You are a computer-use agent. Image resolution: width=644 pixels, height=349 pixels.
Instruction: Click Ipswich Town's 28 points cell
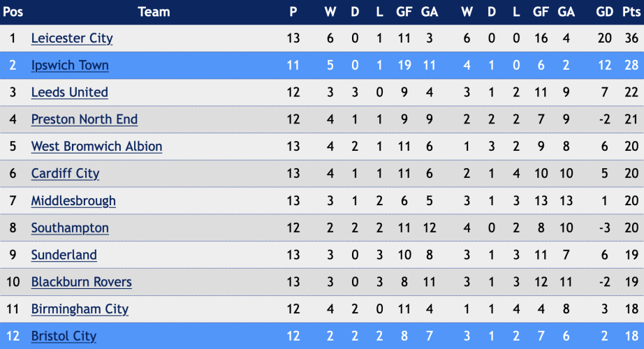(631, 66)
